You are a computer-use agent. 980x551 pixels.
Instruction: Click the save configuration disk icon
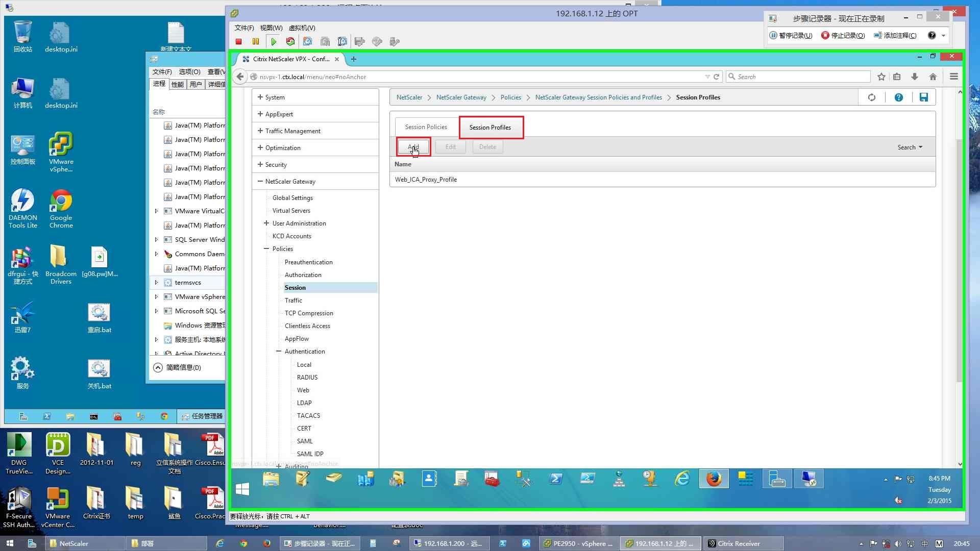click(923, 97)
